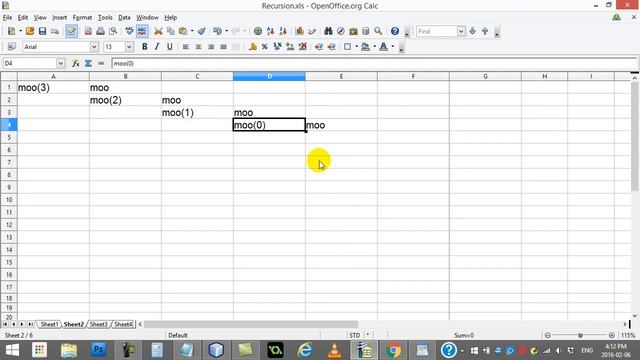Apply Percent number format icon

[265, 47]
